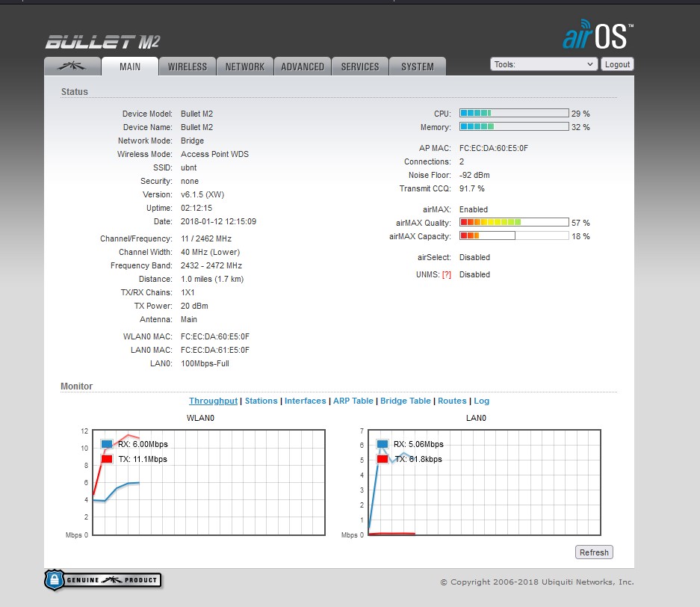
Task: Click the Bullet M2 logo
Action: point(102,42)
